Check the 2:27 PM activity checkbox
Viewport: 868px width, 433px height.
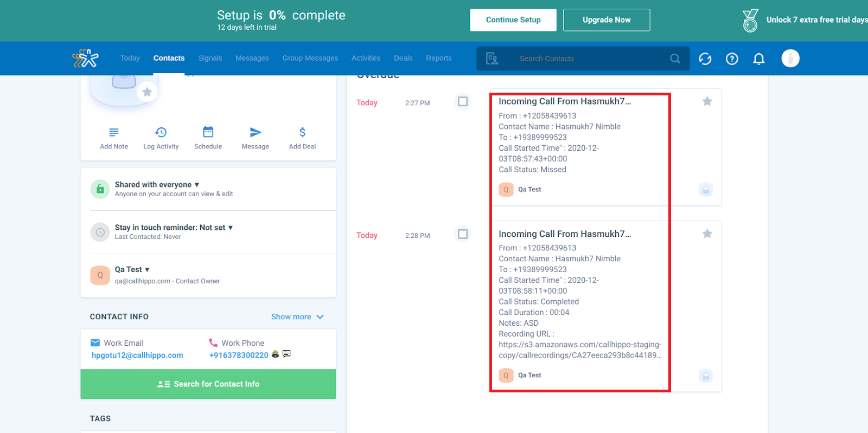pyautogui.click(x=463, y=101)
